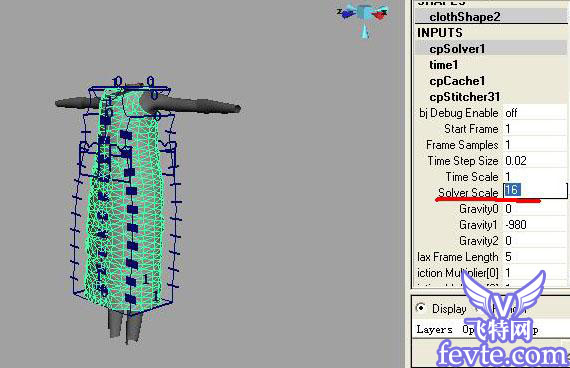Screen dimensions: 570x368
Task: Click the bj Debug Enable off value
Action: click(534, 113)
